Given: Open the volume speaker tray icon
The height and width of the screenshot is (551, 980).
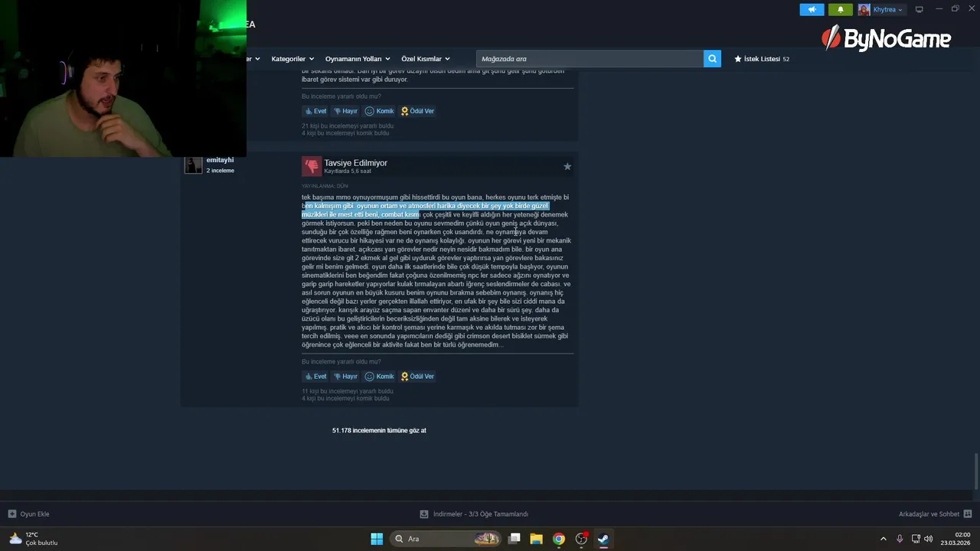Looking at the screenshot, I should pos(929,539).
